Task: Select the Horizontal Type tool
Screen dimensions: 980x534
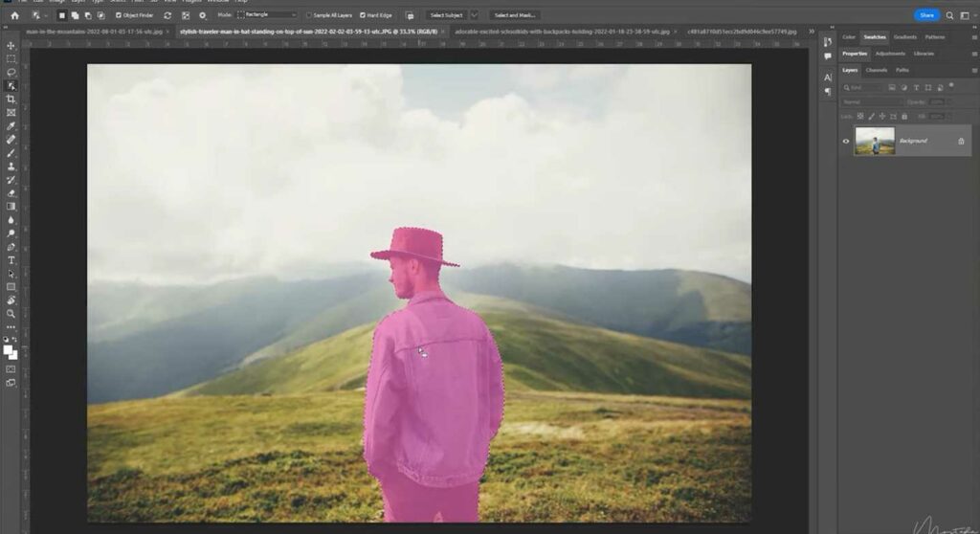Action: [x=11, y=260]
